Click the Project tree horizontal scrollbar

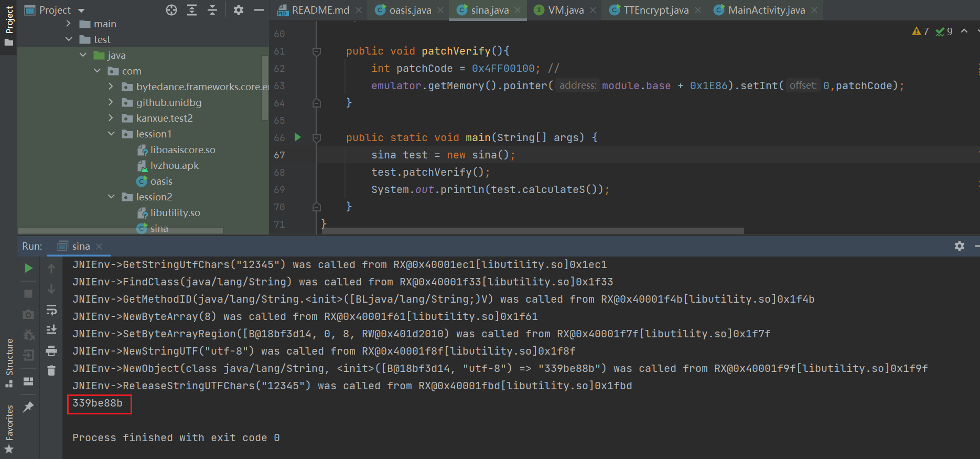[x=121, y=231]
